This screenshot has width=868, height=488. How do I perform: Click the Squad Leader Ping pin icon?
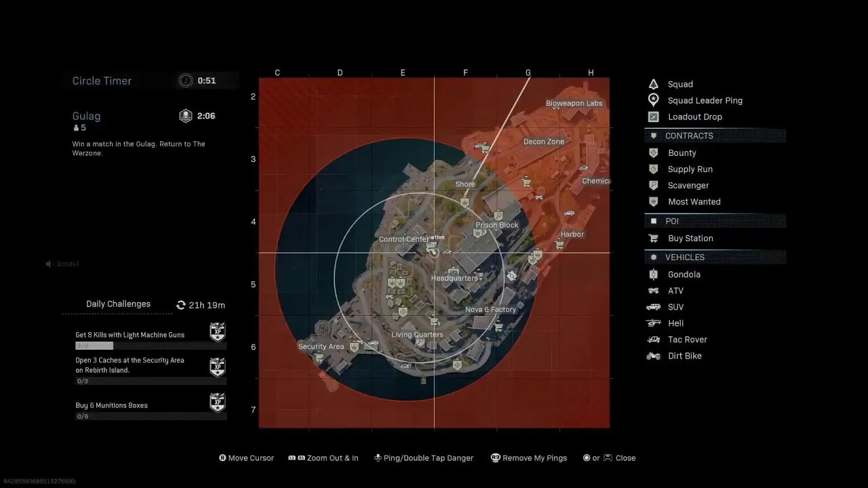654,100
